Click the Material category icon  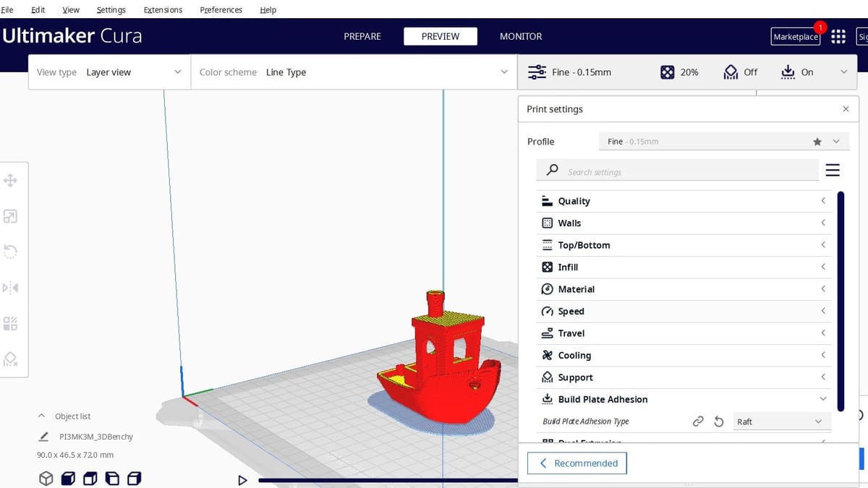[548, 289]
